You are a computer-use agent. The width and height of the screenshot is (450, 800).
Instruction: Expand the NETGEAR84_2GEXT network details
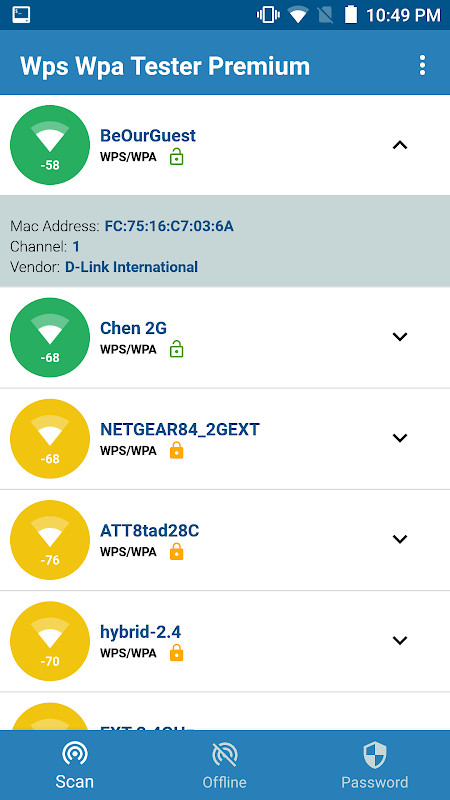[x=399, y=437]
